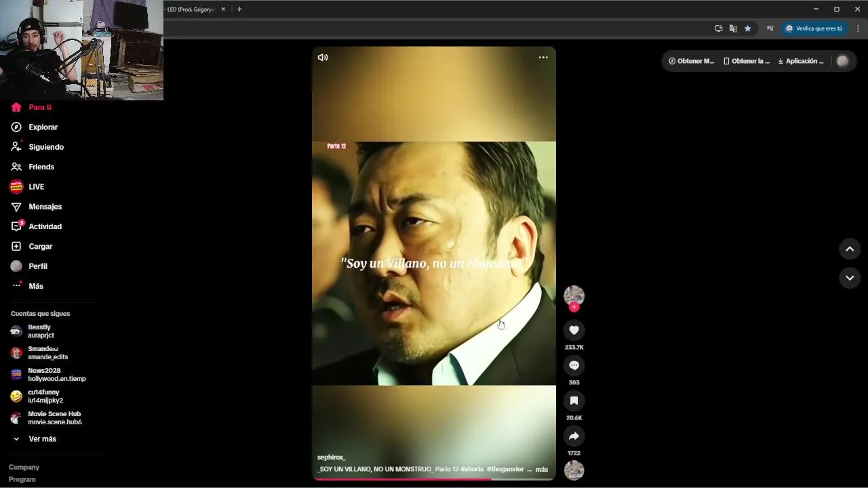
Task: Open Perfil in the sidebar
Action: [37, 266]
